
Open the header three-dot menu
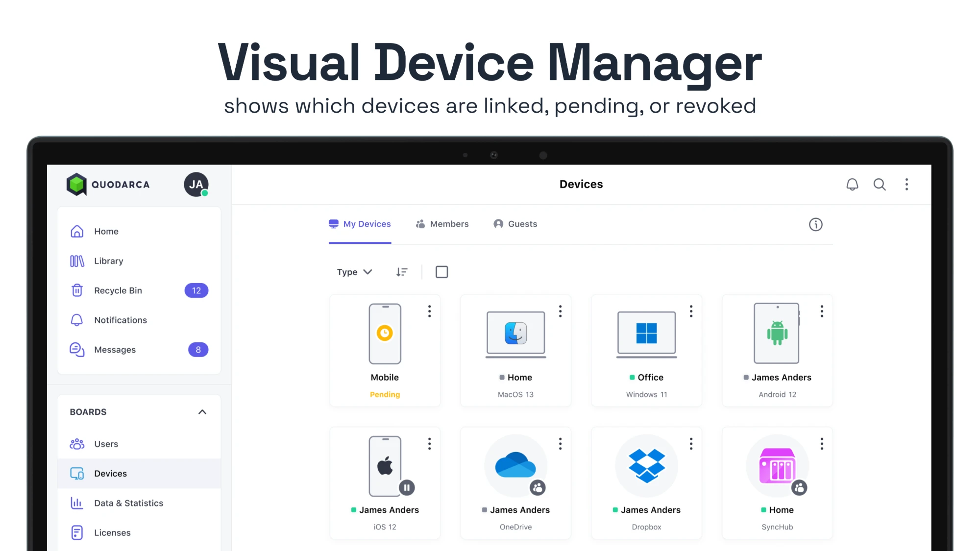click(906, 185)
